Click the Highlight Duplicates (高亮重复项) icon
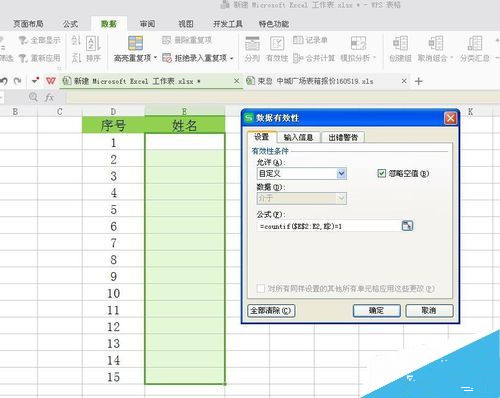 click(x=136, y=43)
